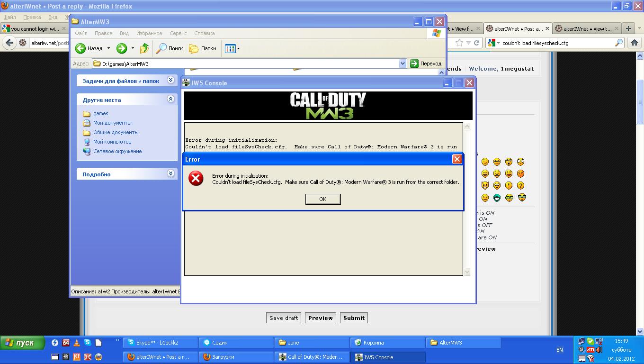
Task: Open a new Firefox tab with plus button
Action: [628, 29]
